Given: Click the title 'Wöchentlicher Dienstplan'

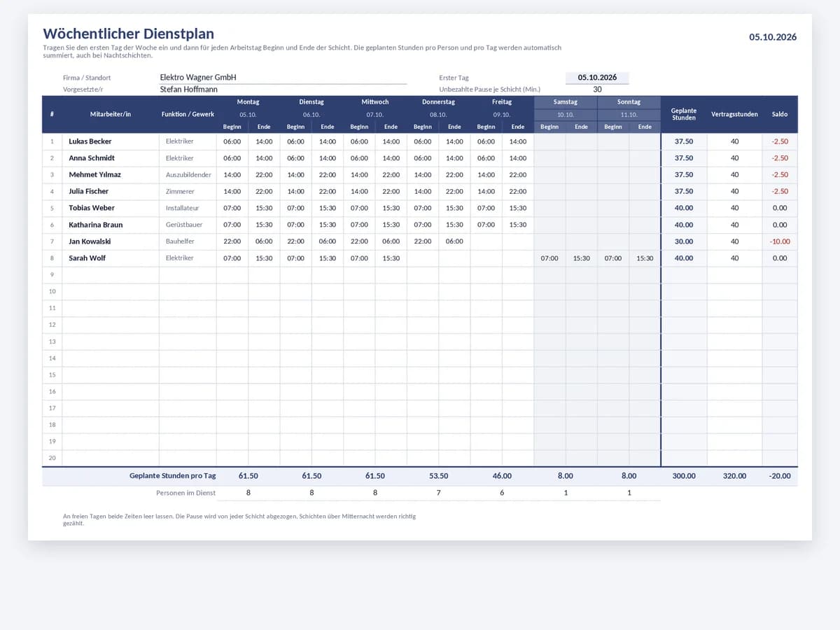Looking at the screenshot, I should [x=129, y=34].
